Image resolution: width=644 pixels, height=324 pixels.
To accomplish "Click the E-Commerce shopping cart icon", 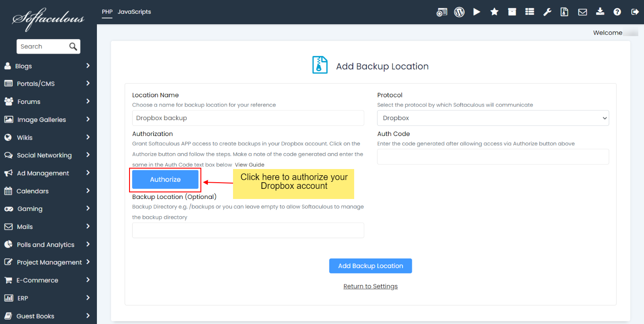I will (x=8, y=280).
